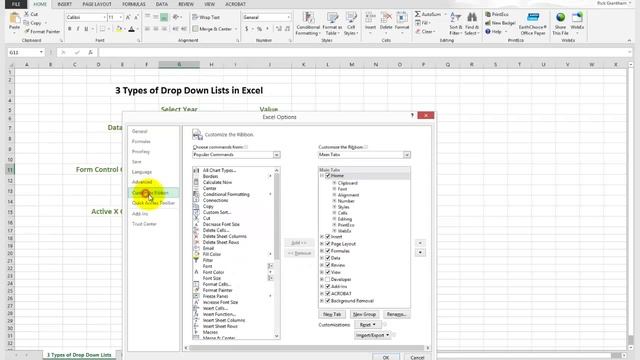This screenshot has height=360, width=640.
Task: Click Cancel in Excel Options dialog
Action: [417, 357]
